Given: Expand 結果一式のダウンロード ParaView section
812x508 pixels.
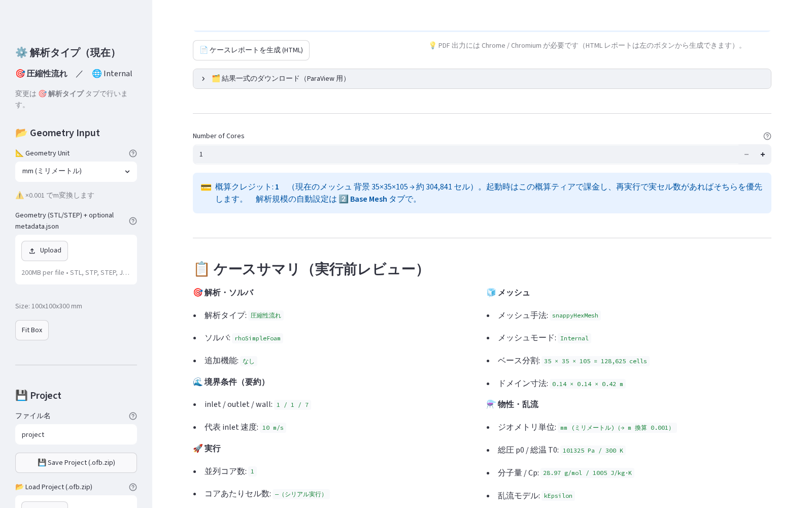Looking at the screenshot, I should pyautogui.click(x=482, y=79).
